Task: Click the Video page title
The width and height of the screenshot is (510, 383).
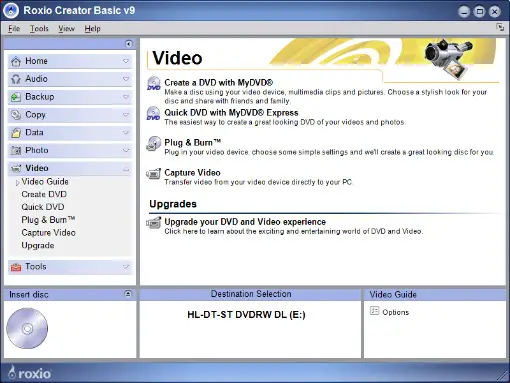Action: click(x=177, y=58)
